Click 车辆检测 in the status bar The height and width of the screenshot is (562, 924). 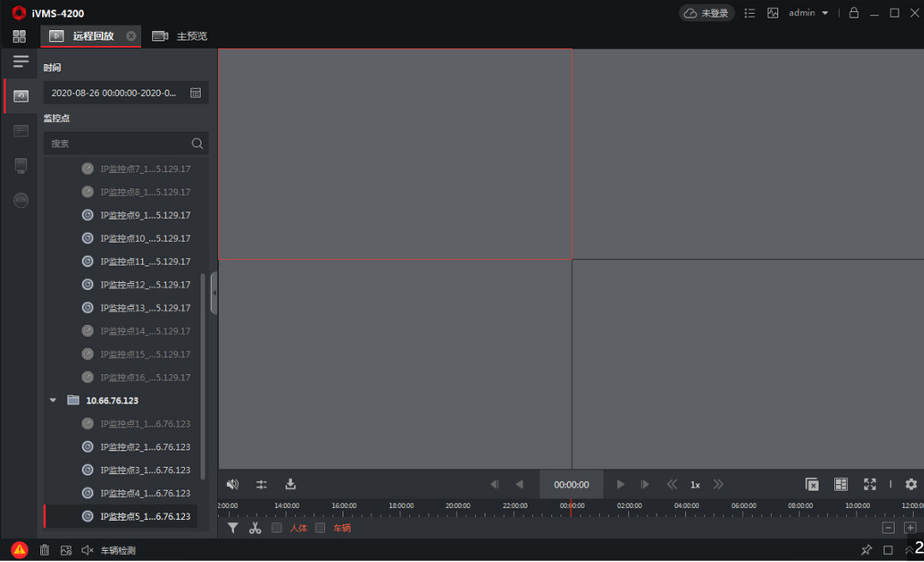pos(119,550)
